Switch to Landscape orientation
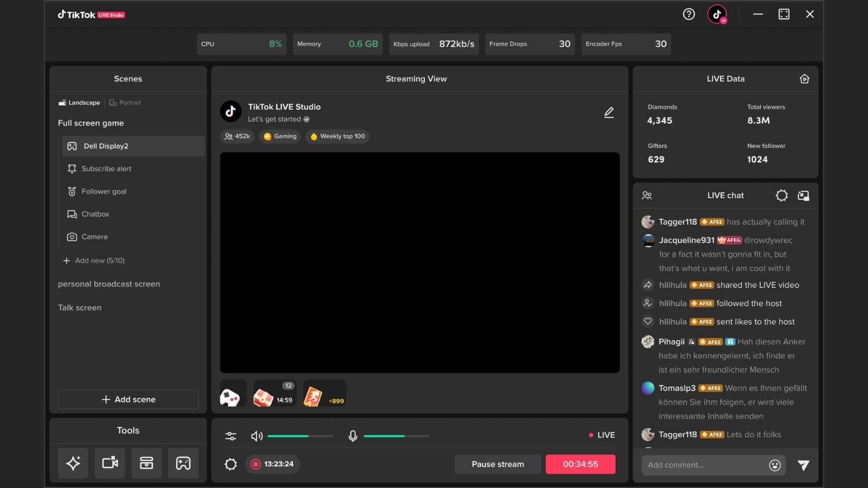868x488 pixels. (x=79, y=102)
